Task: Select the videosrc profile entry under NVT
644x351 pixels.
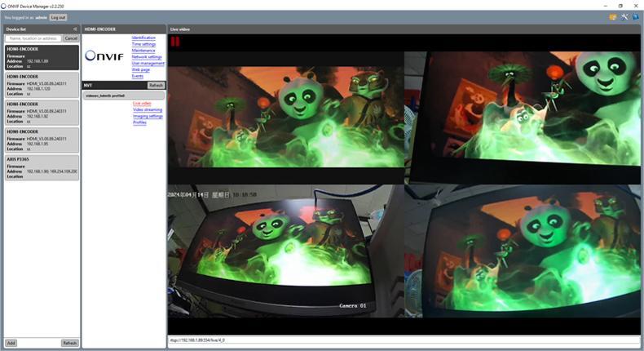Action: (x=124, y=96)
